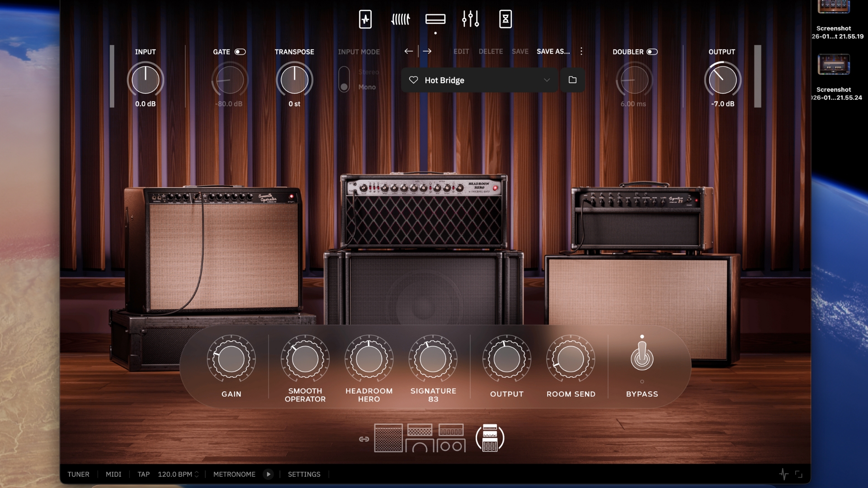The height and width of the screenshot is (488, 868).
Task: Click SAVE AS to save the preset
Action: [552, 52]
